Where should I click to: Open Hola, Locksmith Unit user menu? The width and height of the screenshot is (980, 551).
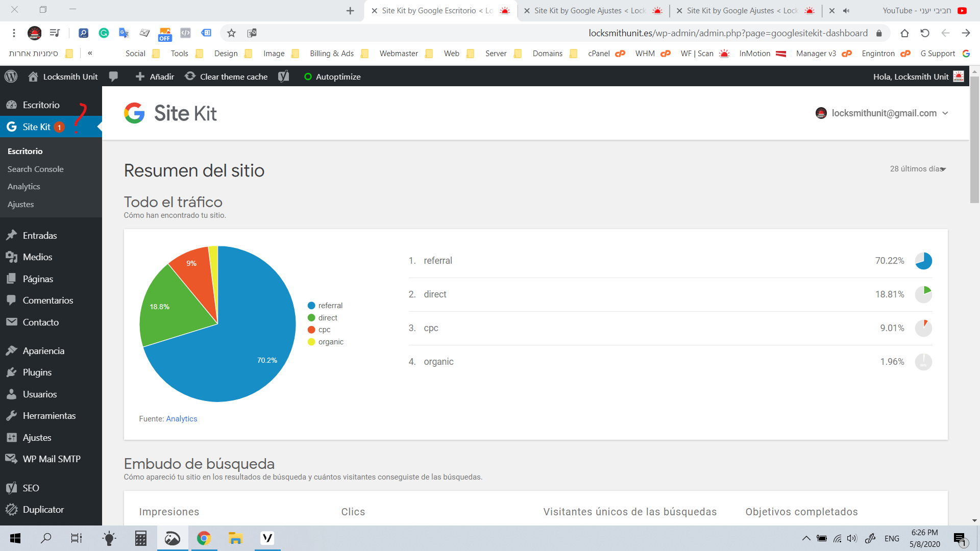(x=918, y=77)
